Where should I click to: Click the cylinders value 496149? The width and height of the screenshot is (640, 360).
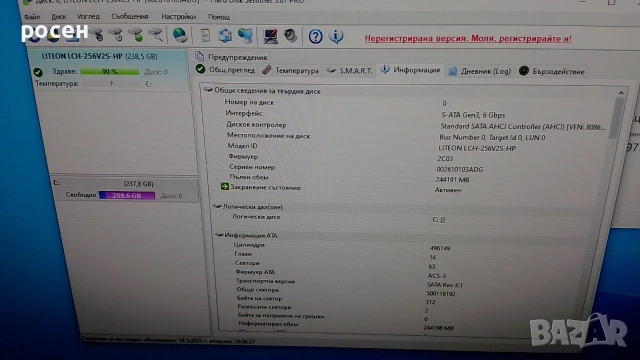[440, 248]
